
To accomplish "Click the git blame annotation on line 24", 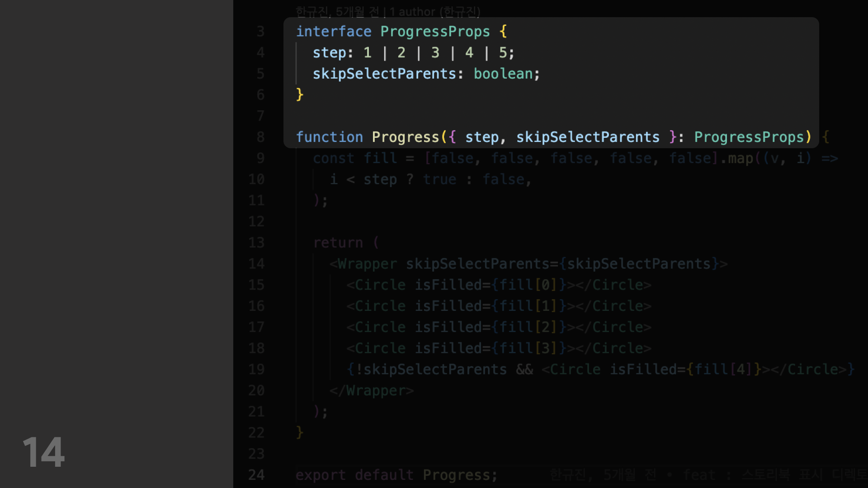I will point(705,475).
